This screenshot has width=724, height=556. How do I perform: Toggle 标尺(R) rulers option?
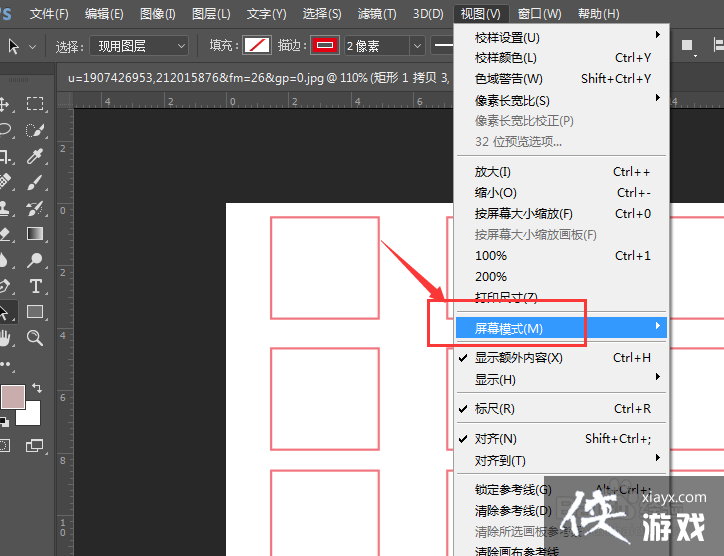coord(494,409)
